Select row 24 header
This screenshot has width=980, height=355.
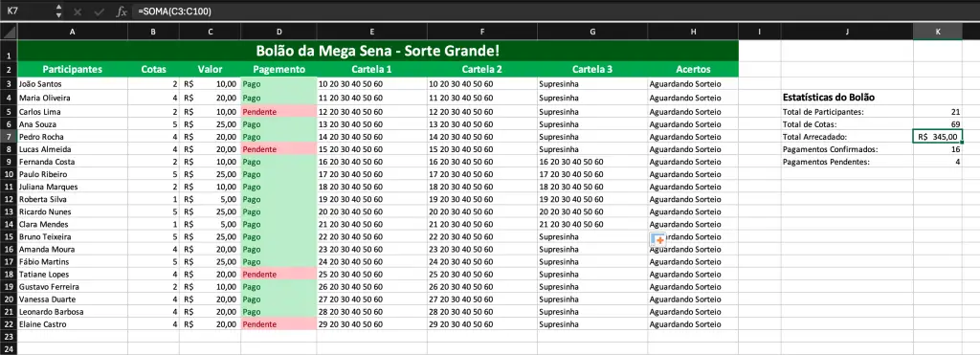[x=9, y=348]
